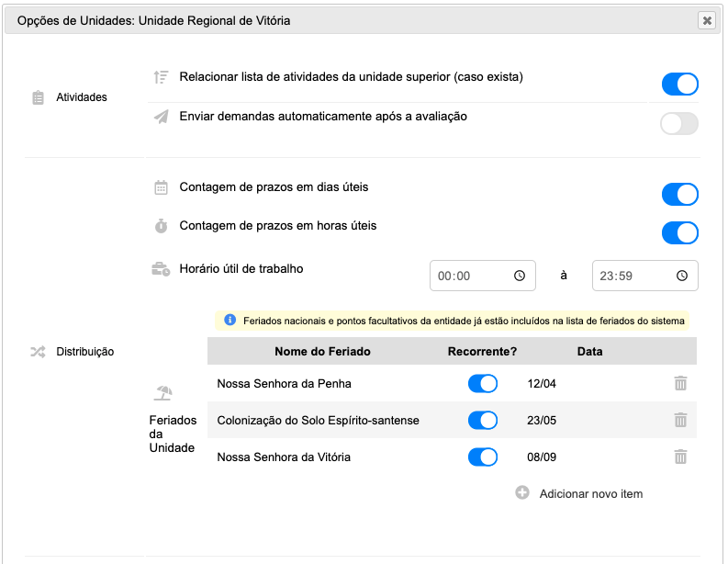Viewport: 728px width, 564px height.
Task: Remove Nossa Senhora da Vitória with trash icon
Action: coord(680,457)
